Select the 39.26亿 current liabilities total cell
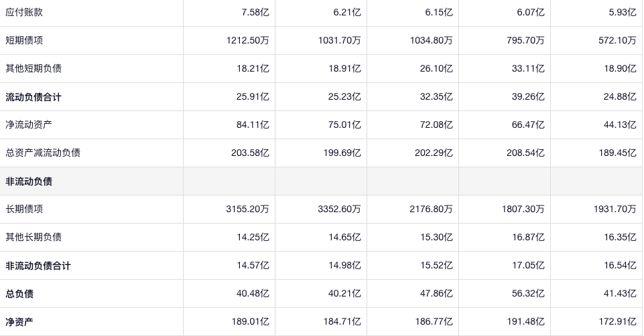 pos(525,97)
